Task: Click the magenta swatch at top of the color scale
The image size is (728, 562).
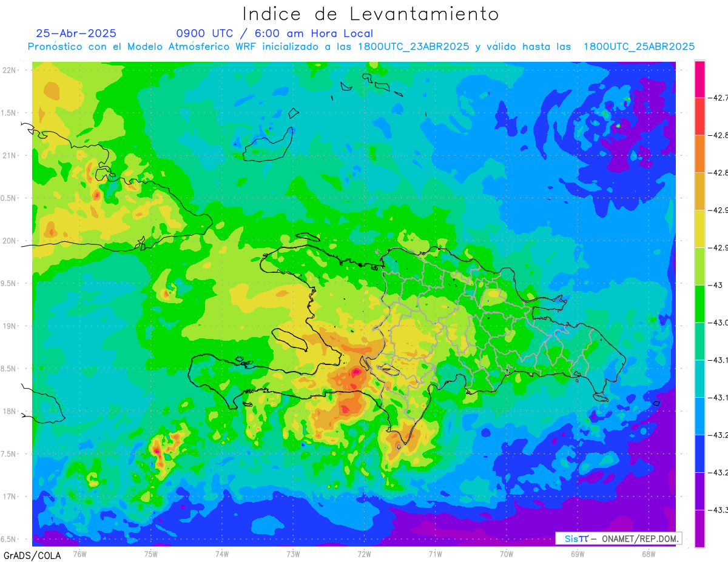Action: pyautogui.click(x=699, y=79)
